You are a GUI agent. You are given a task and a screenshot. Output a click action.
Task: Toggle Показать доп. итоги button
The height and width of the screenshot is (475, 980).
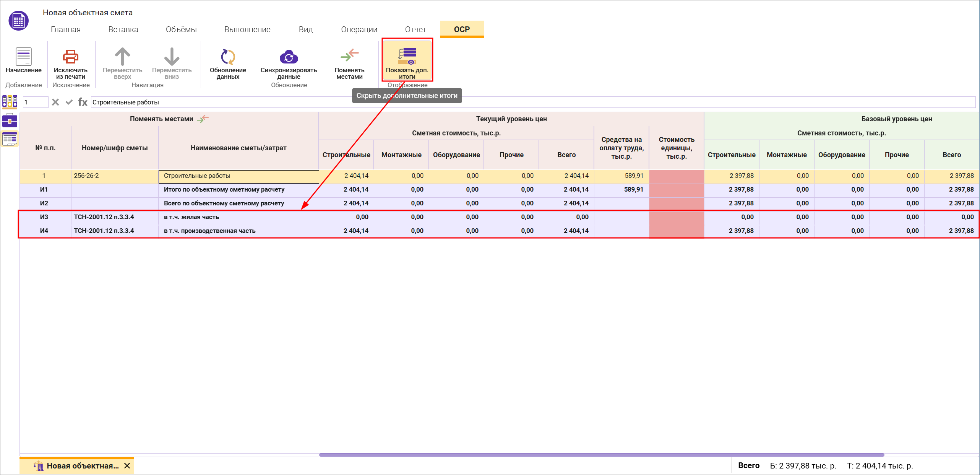pos(407,60)
